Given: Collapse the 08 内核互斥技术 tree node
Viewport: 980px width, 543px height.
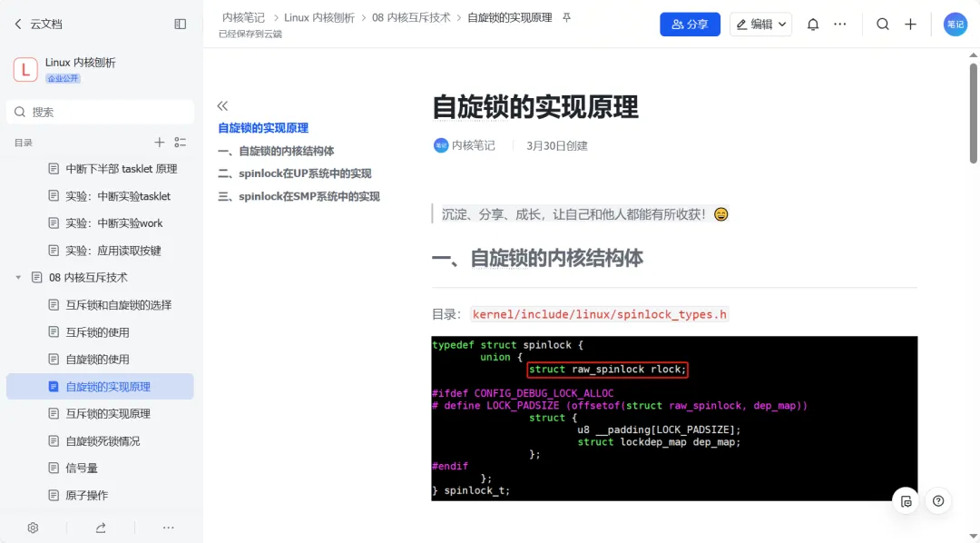Looking at the screenshot, I should [18, 278].
